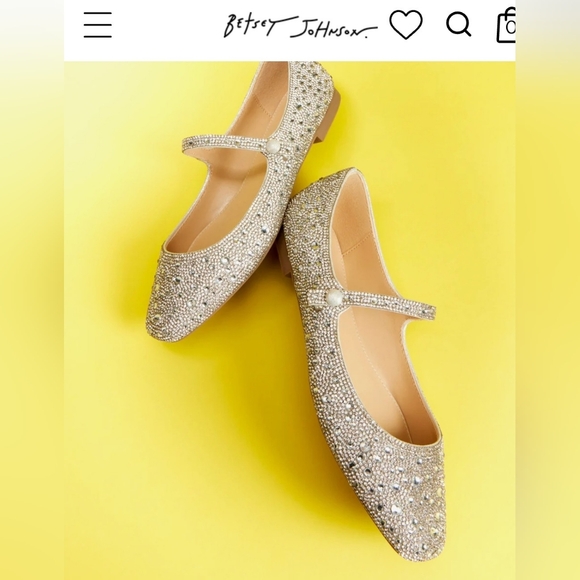
Task: Open the wishlist heart icon
Action: click(x=406, y=24)
